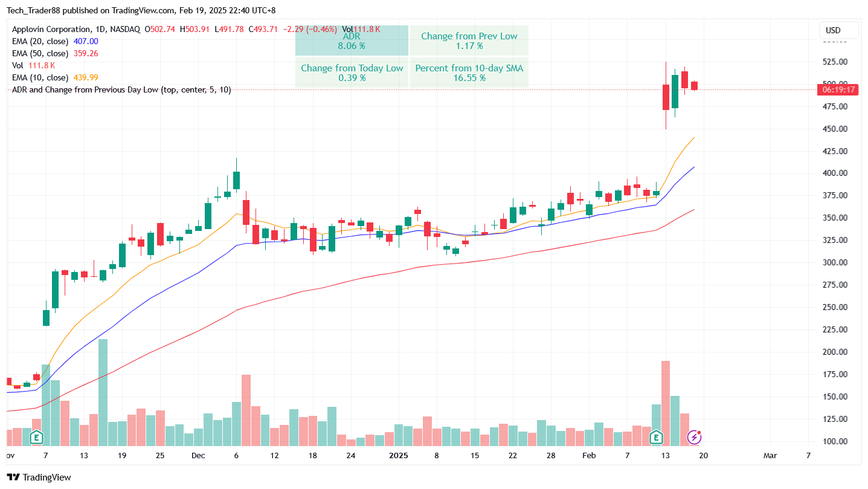Click the 20 label on the date axis

pyautogui.click(x=704, y=455)
